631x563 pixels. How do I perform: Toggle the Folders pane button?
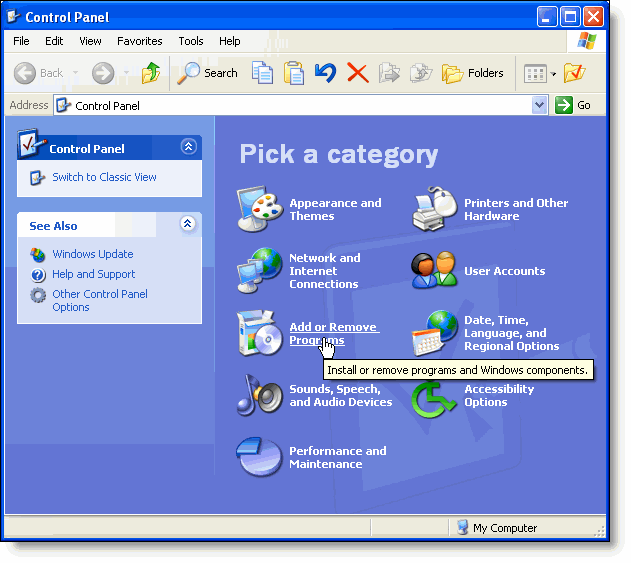click(473, 73)
